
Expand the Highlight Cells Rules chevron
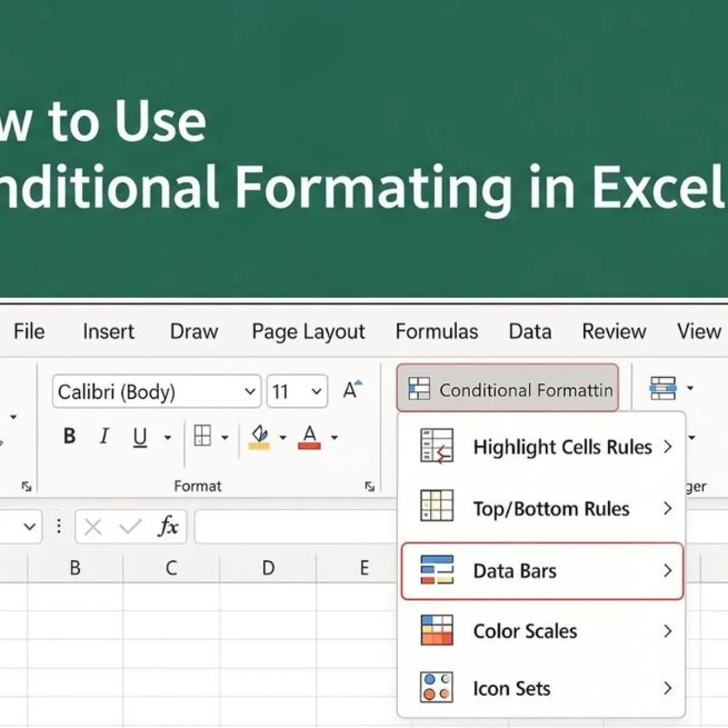click(667, 447)
